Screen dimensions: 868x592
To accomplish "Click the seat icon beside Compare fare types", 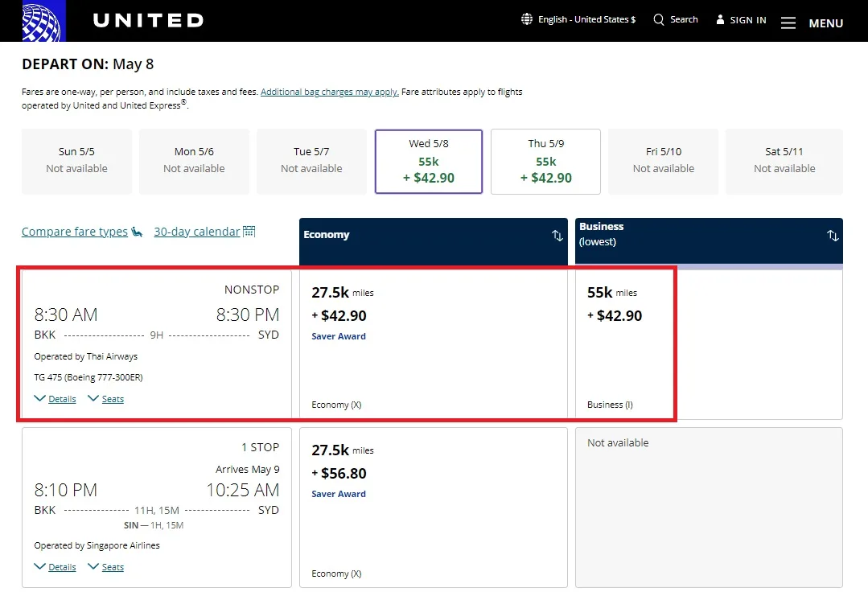I will point(137,232).
